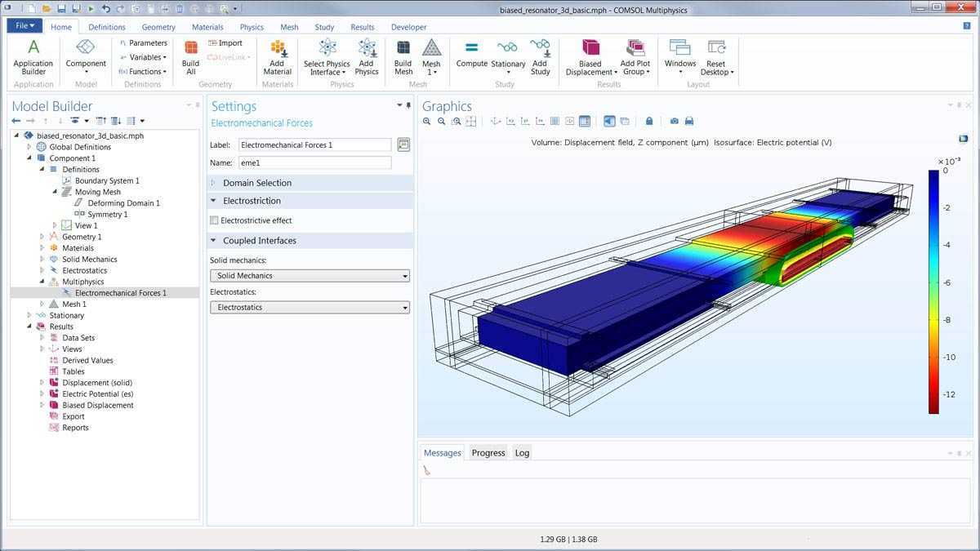
Task: Click Zoom Extents in the Graphics toolbar
Action: 455,121
